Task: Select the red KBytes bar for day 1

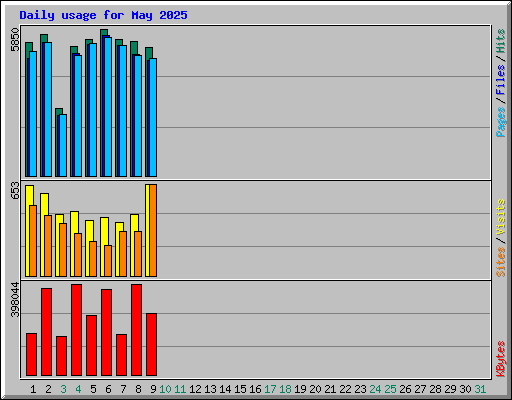Action: (31, 354)
